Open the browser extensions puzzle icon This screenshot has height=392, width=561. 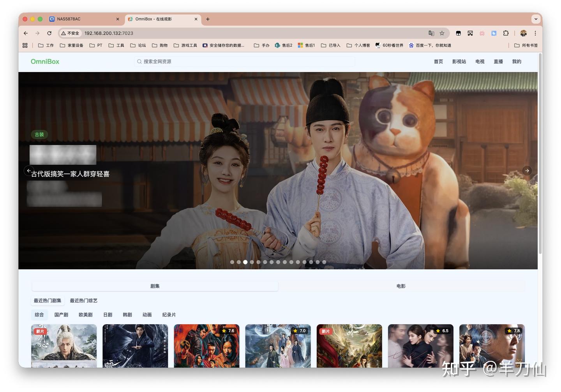tap(506, 34)
